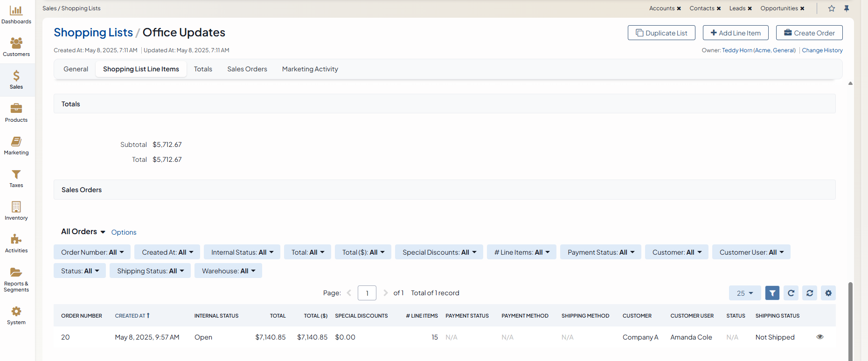This screenshot has width=868, height=361.
Task: Click the vertical page scrollbar
Action: tap(850, 322)
